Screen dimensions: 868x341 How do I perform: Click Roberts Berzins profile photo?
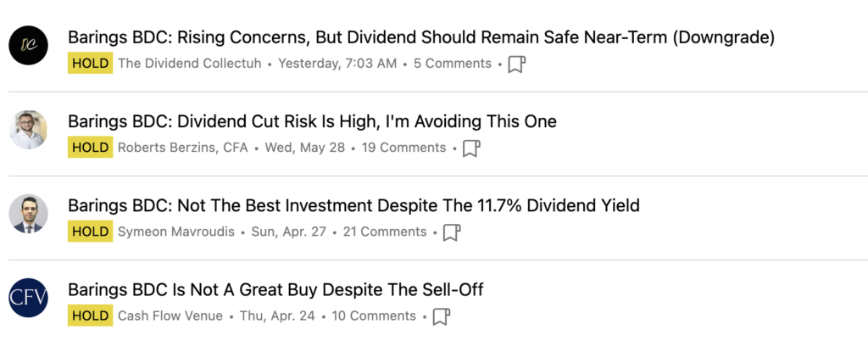(x=28, y=130)
